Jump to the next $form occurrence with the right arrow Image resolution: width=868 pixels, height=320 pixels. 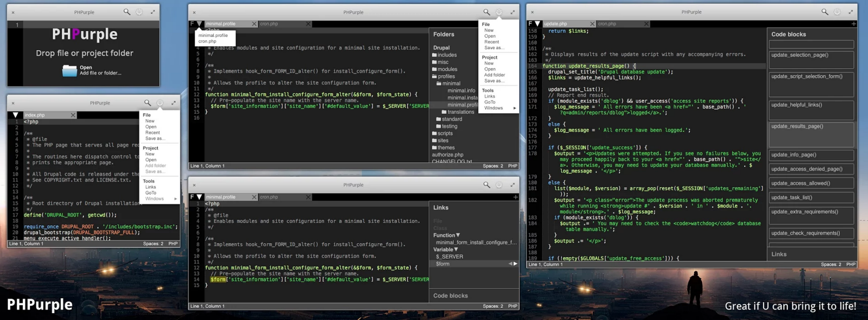click(515, 264)
